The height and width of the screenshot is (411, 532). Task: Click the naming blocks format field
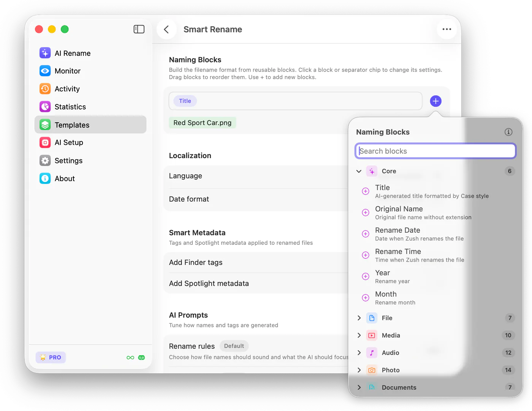pos(296,101)
